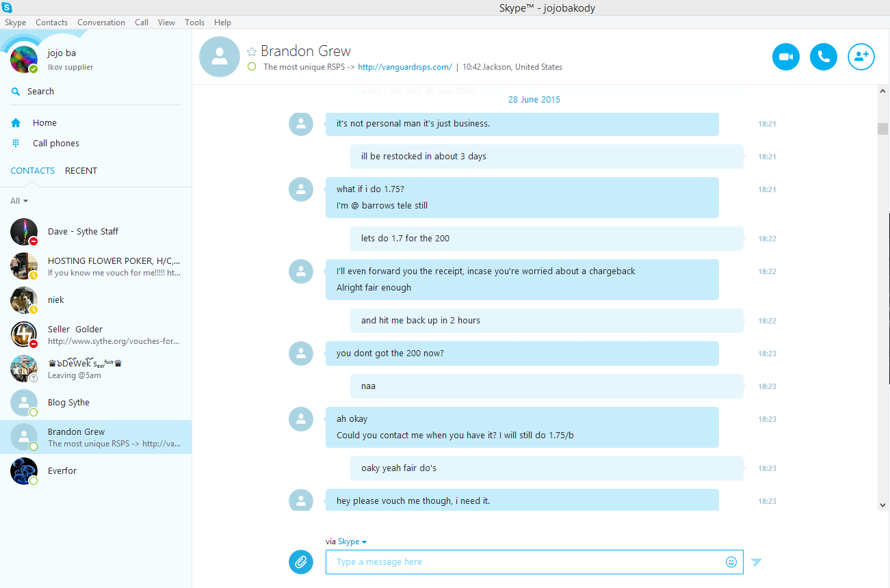The width and height of the screenshot is (890, 588).
Task: Click the Home house icon
Action: [x=16, y=123]
